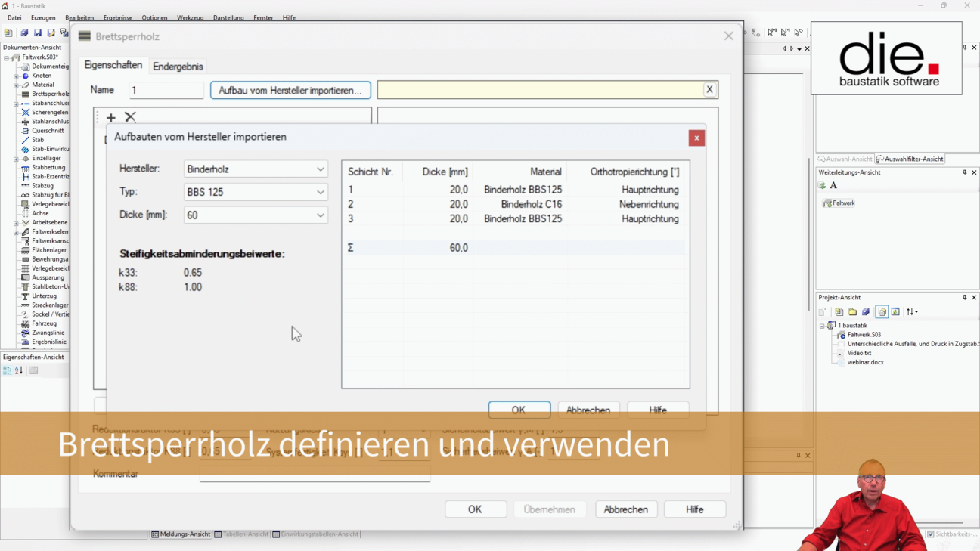Click the X icon to delete a layer

point(130,117)
